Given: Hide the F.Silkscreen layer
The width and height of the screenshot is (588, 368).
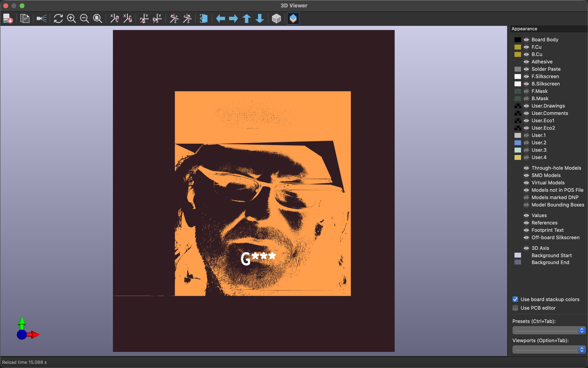Looking at the screenshot, I should click(526, 77).
